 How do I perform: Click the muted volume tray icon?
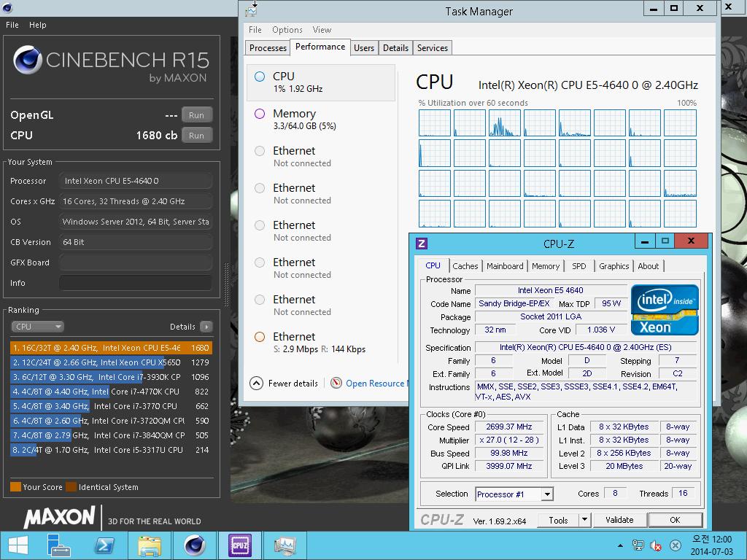656,545
